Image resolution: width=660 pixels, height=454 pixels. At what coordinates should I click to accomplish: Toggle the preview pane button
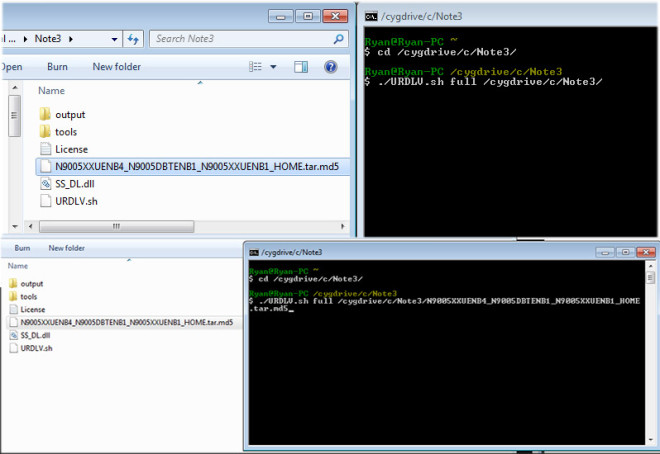point(301,67)
